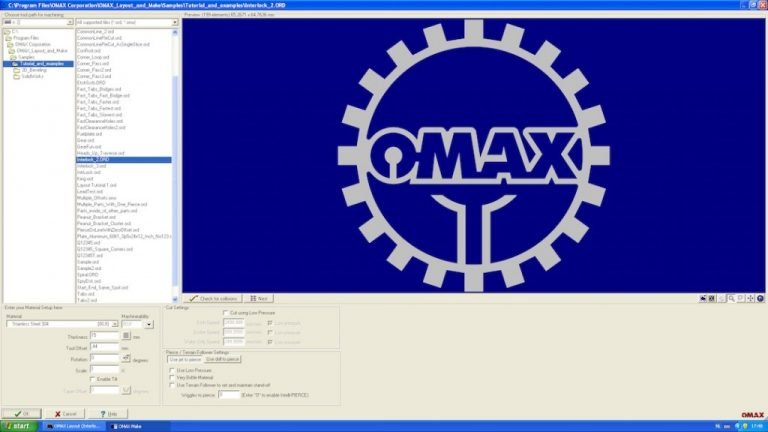Image resolution: width=768 pixels, height=432 pixels.
Task: Click the Scale input field
Action: tap(105, 370)
